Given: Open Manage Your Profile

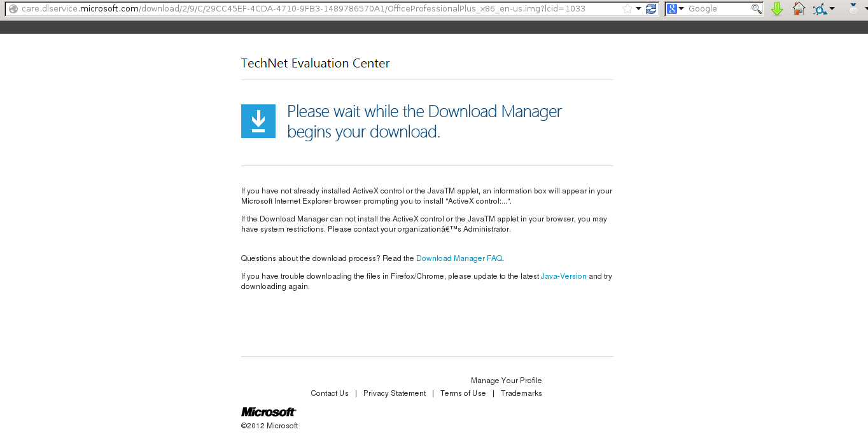Looking at the screenshot, I should pos(506,381).
